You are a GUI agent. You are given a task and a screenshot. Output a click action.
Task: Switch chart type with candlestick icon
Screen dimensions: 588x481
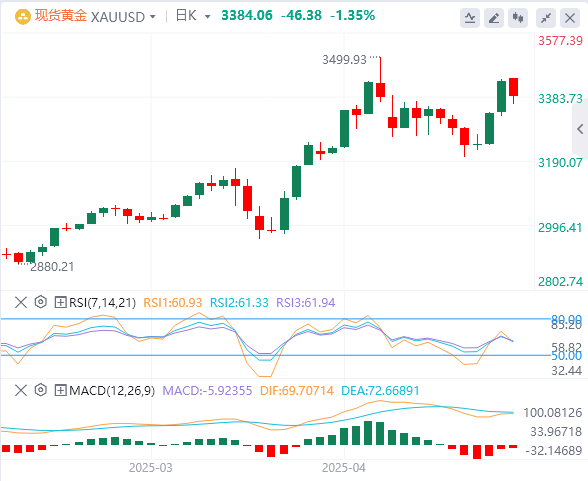pos(518,18)
